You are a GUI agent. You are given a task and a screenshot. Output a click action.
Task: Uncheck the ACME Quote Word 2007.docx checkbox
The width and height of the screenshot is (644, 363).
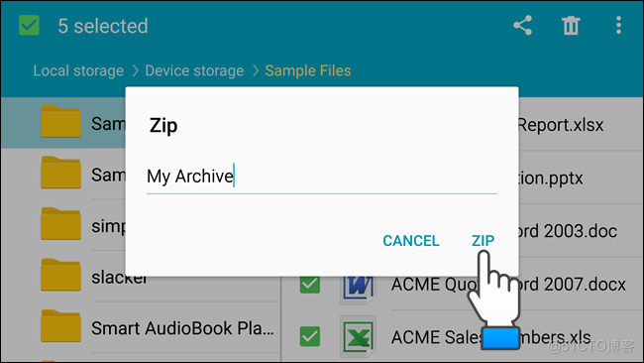coord(310,284)
